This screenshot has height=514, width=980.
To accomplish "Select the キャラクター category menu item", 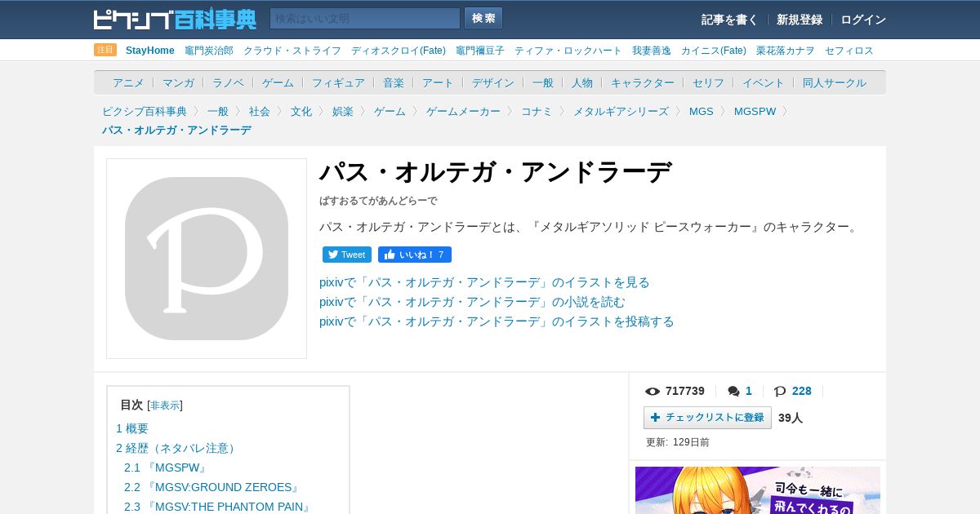I will (x=643, y=82).
